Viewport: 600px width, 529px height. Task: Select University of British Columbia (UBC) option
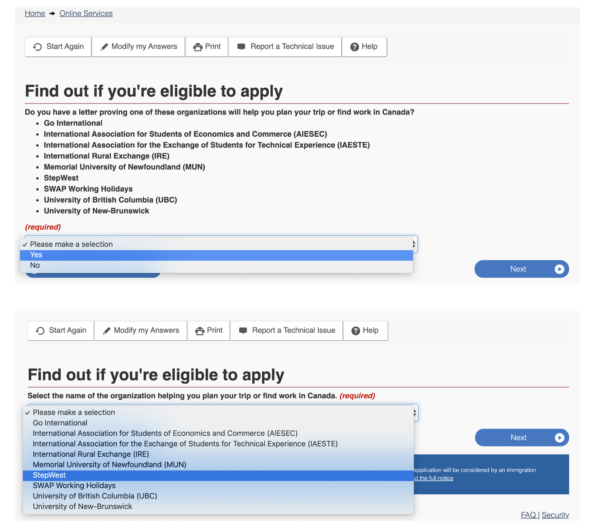click(x=218, y=496)
